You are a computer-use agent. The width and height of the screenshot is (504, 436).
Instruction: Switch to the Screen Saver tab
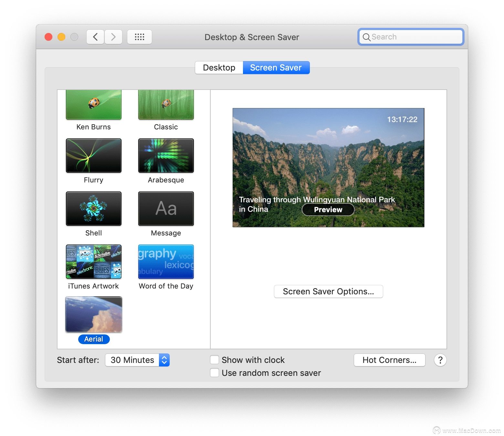pyautogui.click(x=276, y=68)
